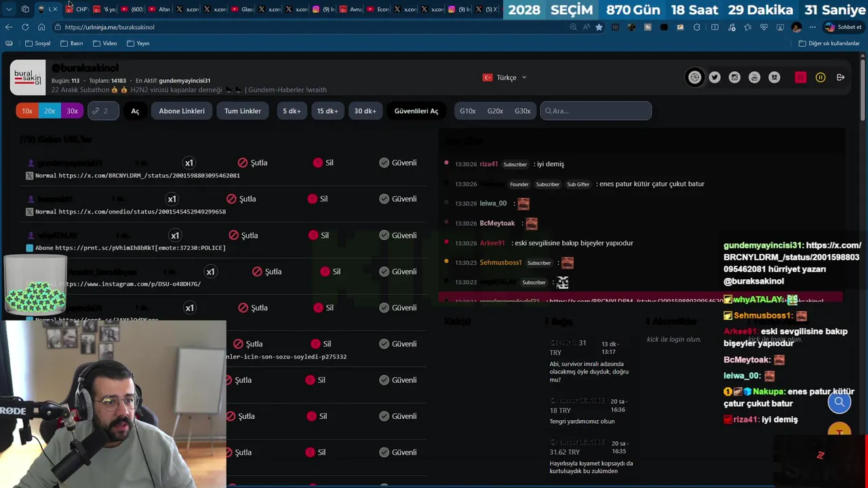Open the prnt.sc Abone link

pyautogui.click(x=140, y=248)
